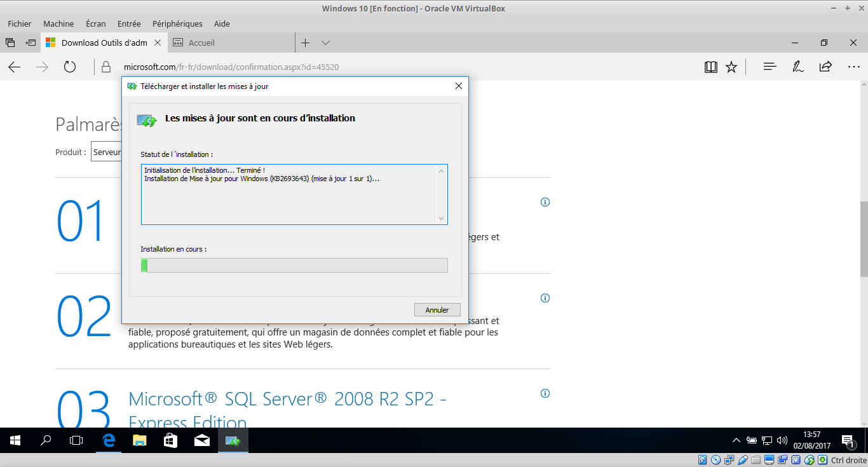
Task: Click VirtualBox CPU status icon
Action: click(796, 460)
